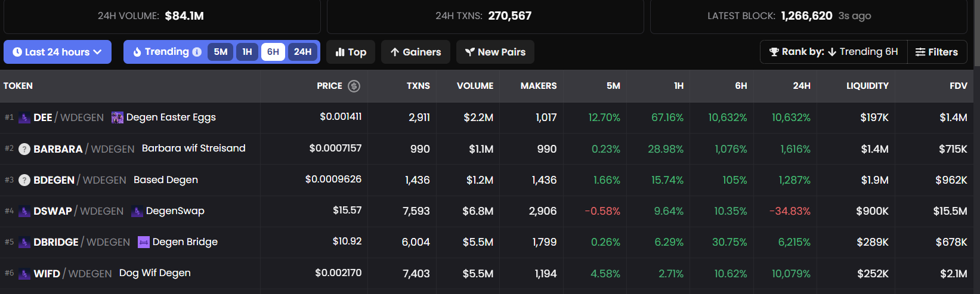The image size is (980, 294).
Task: Open the DBRIDGE / WDEGEN pair row
Action: tap(486, 242)
